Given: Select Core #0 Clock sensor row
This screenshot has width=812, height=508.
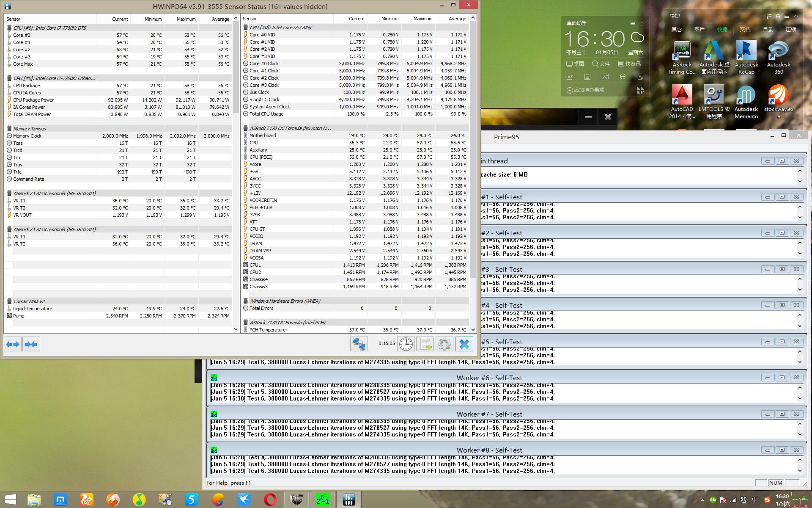Looking at the screenshot, I should 264,63.
